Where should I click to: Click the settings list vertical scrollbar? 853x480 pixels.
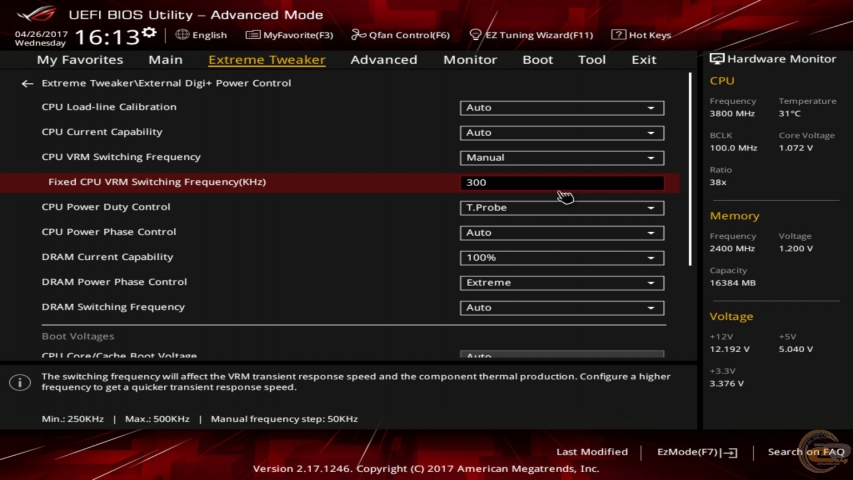(690, 169)
